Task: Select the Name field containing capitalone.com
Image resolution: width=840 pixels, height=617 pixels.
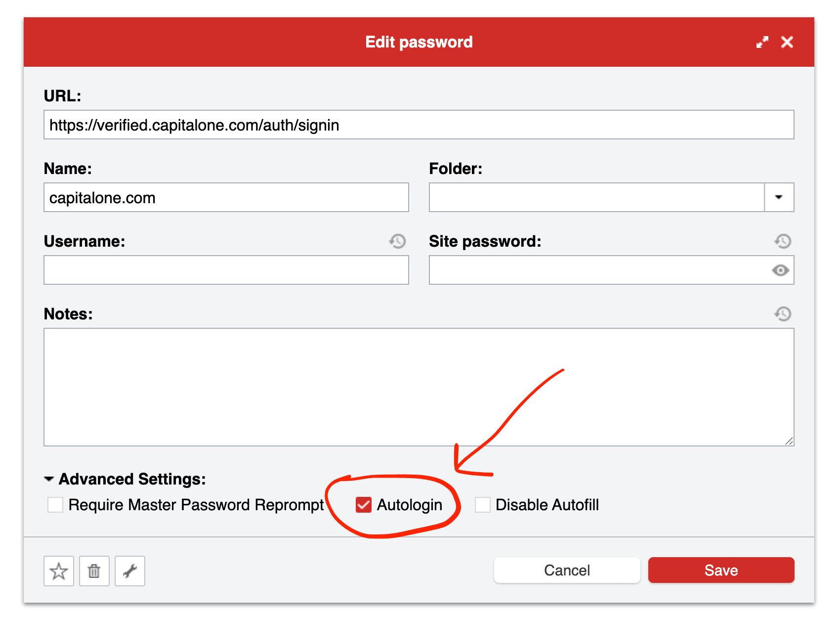Action: [x=226, y=197]
